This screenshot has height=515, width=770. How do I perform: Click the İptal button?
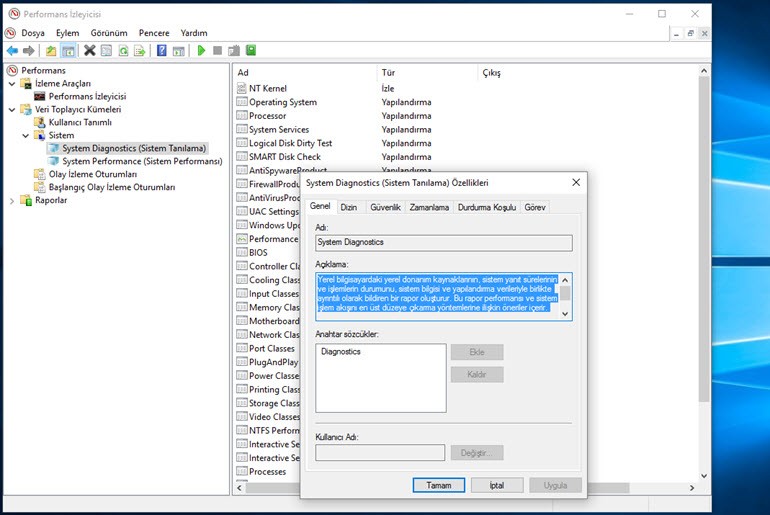coord(496,485)
